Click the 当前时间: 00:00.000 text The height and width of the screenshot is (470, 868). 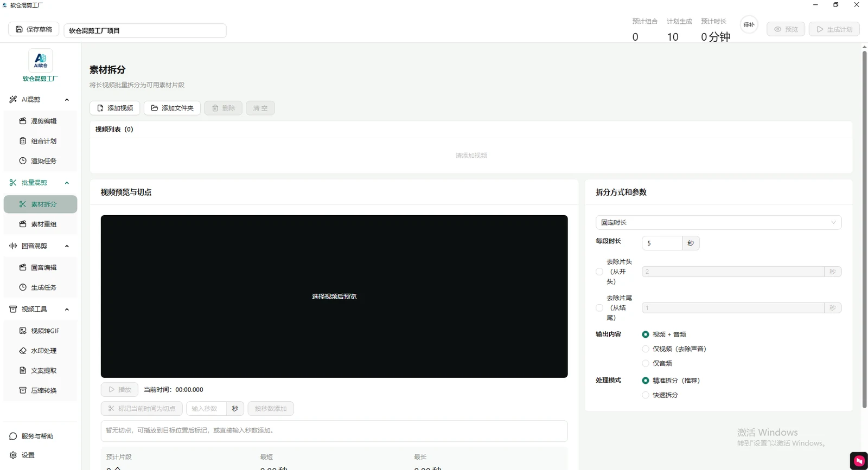pos(174,390)
